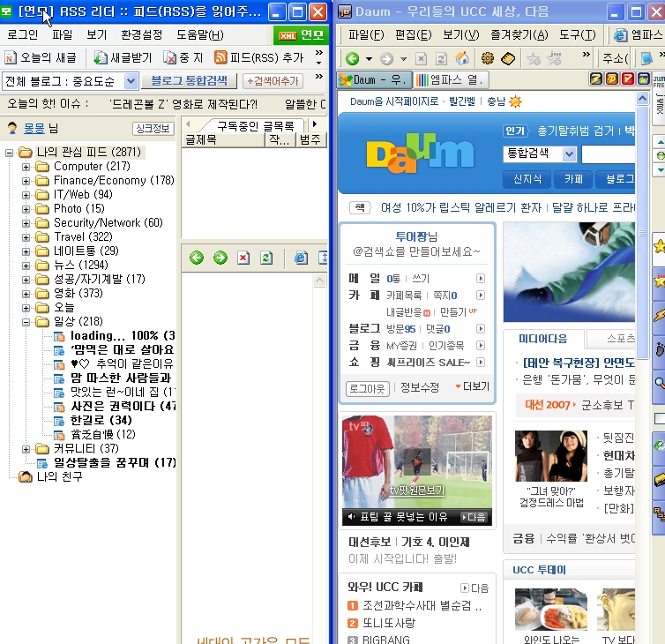Image resolution: width=665 pixels, height=644 pixels.
Task: Click the tv팟 soccer video thumbnail
Action: (417, 461)
